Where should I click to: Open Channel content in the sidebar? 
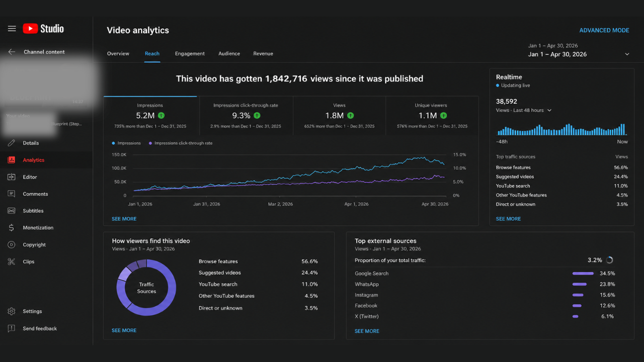44,52
